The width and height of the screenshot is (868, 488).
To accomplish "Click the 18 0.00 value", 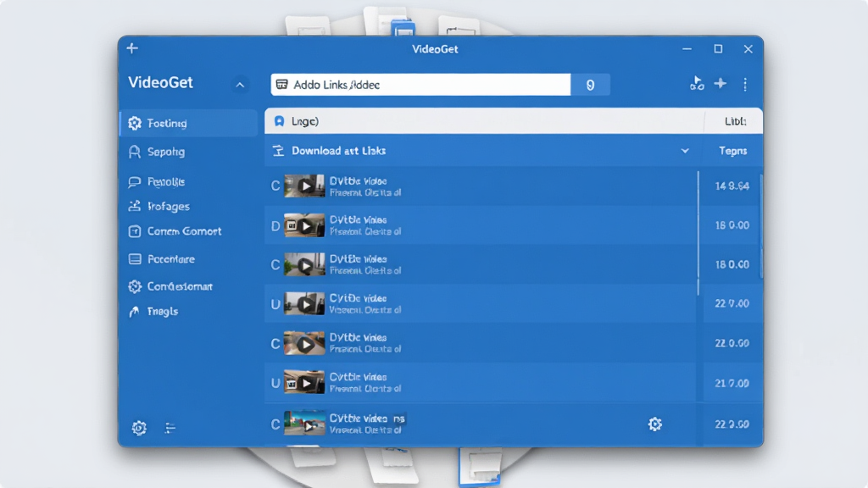I will click(x=732, y=264).
